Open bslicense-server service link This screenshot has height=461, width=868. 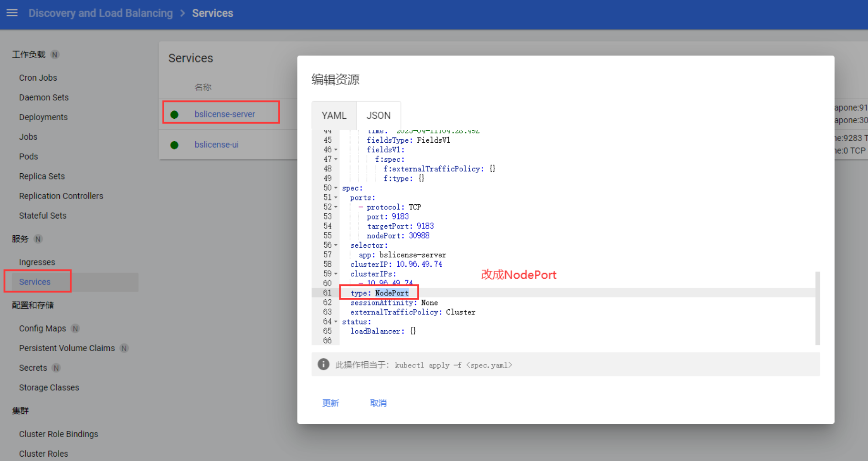pos(225,115)
